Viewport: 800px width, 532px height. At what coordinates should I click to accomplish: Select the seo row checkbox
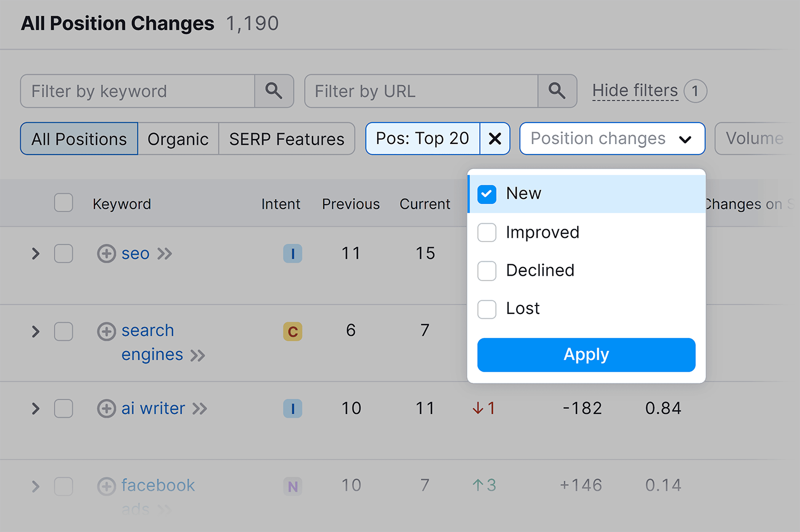pos(63,254)
